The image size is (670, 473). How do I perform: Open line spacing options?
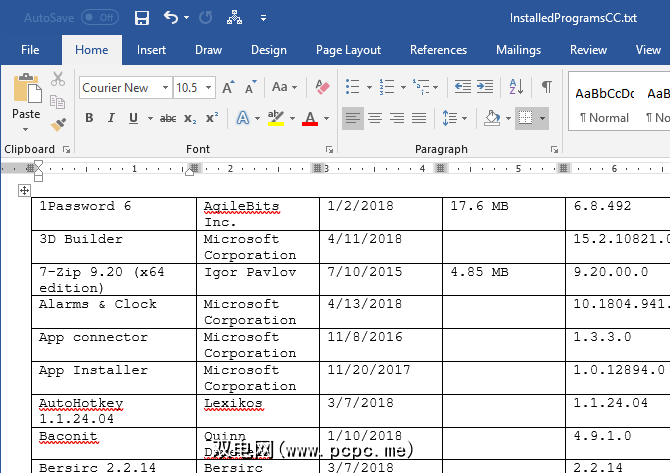pyautogui.click(x=454, y=118)
